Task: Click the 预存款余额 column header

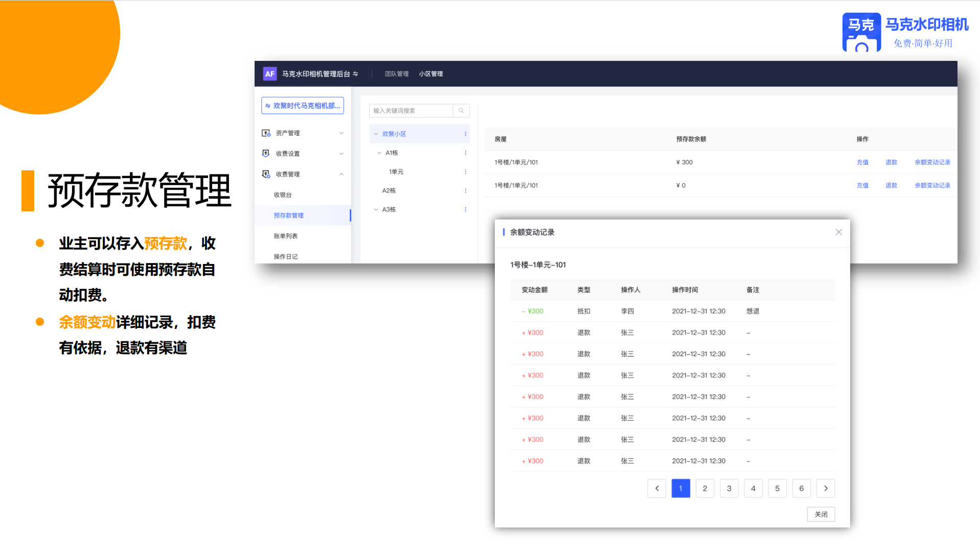Action: (x=691, y=139)
